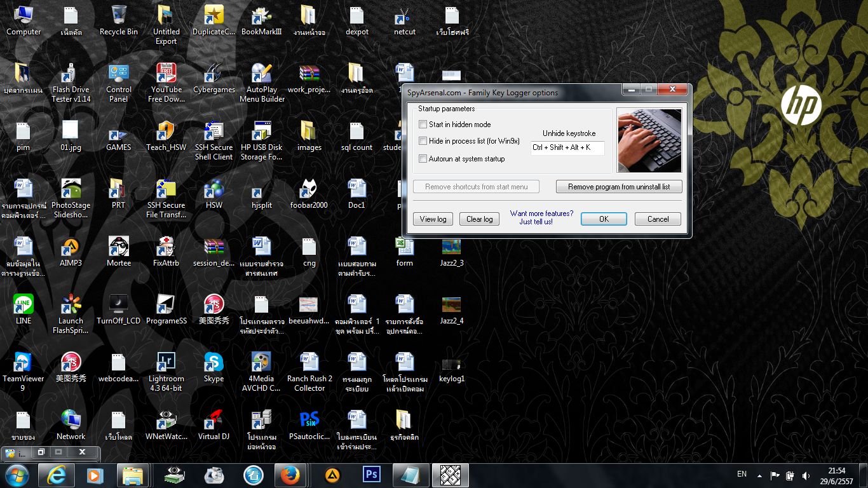Select the netcut desktop icon
This screenshot has height=488, width=868.
[x=404, y=21]
